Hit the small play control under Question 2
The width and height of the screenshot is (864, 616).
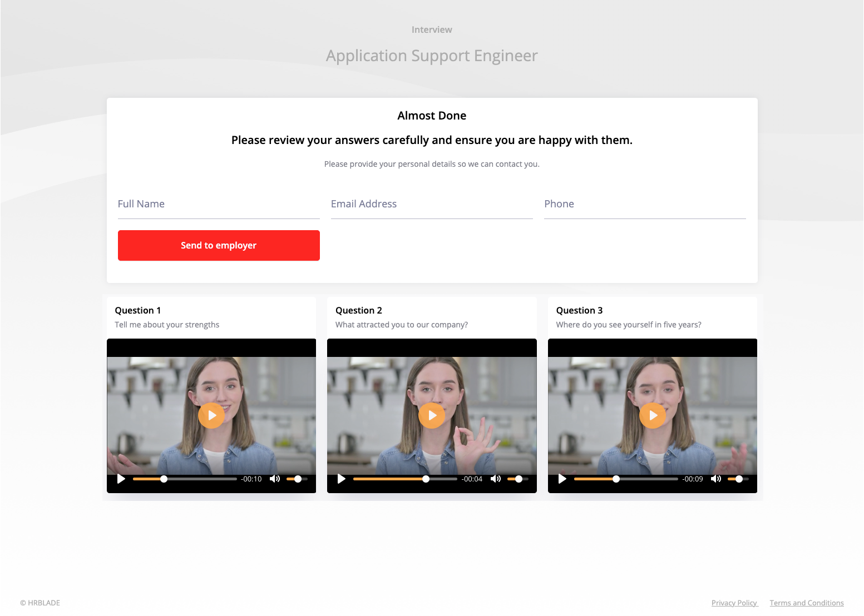342,479
